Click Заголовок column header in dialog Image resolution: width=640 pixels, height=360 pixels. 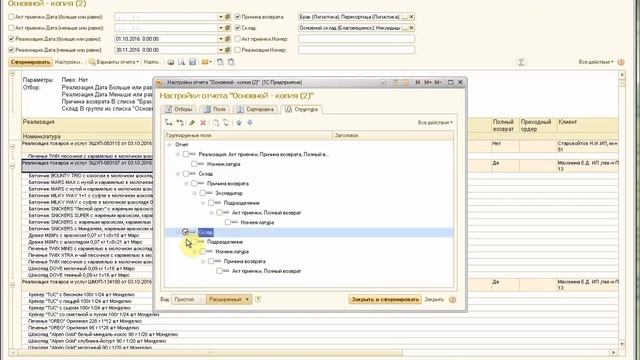[393, 135]
